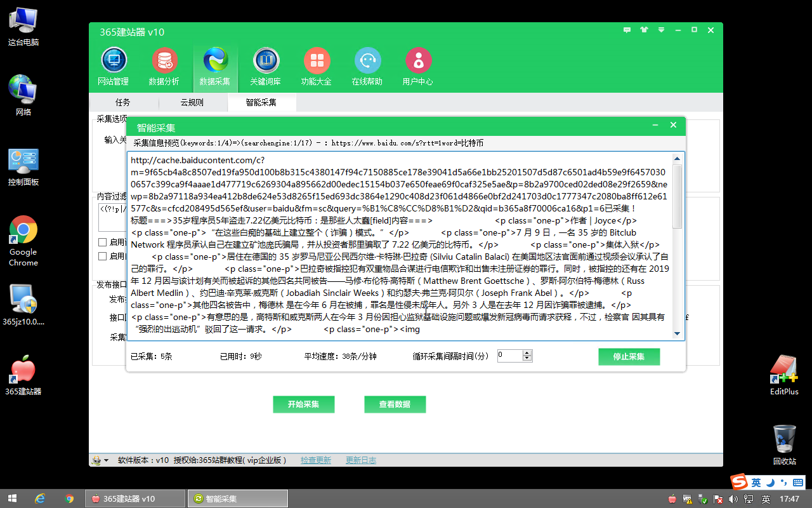Click the 查看数据 button
Screen dimensions: 812x508
pyautogui.click(x=395, y=404)
